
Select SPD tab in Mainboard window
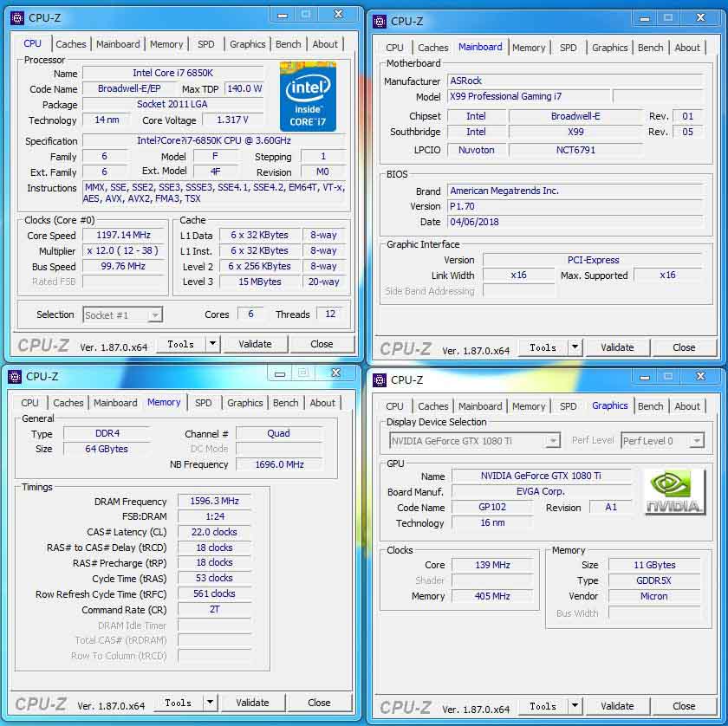[568, 48]
